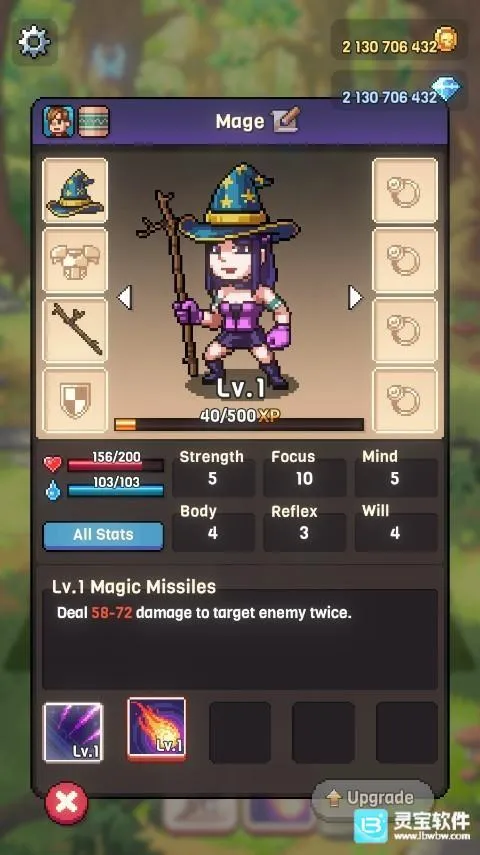Close the panel with the red X
The image size is (480, 855).
coord(67,803)
